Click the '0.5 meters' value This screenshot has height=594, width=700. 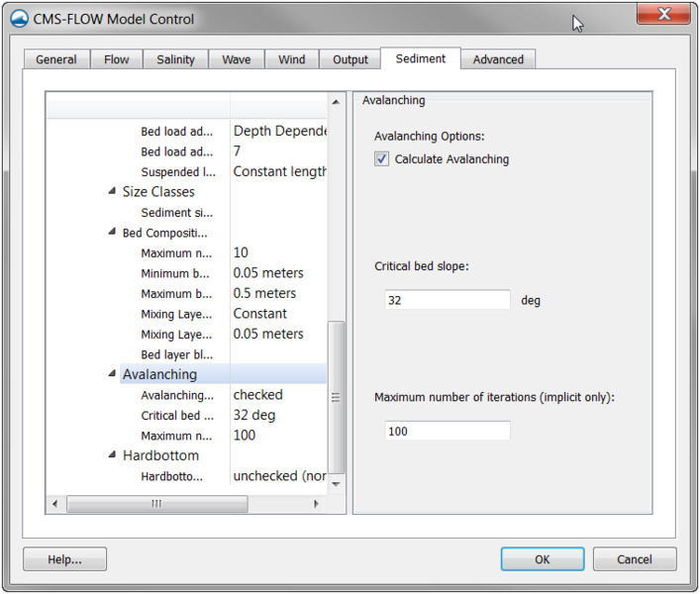(x=264, y=293)
